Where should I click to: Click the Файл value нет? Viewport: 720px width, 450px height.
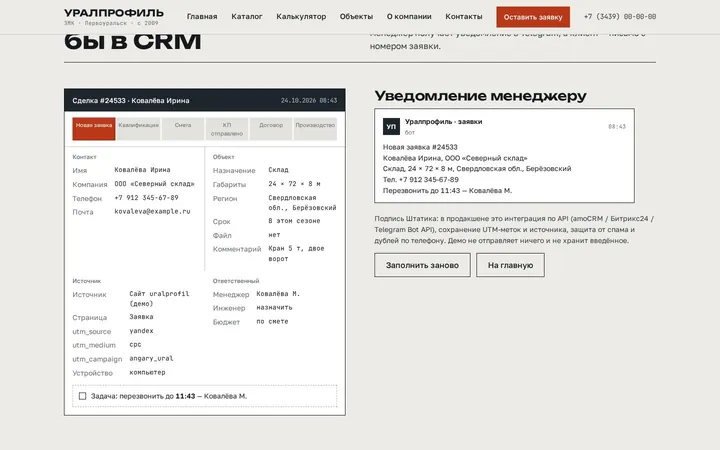click(x=274, y=235)
